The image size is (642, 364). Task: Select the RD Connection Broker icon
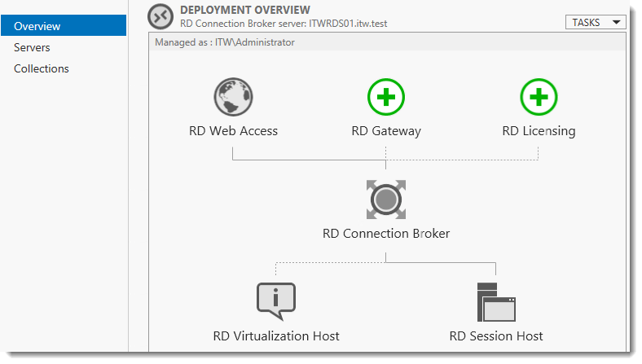pyautogui.click(x=386, y=200)
